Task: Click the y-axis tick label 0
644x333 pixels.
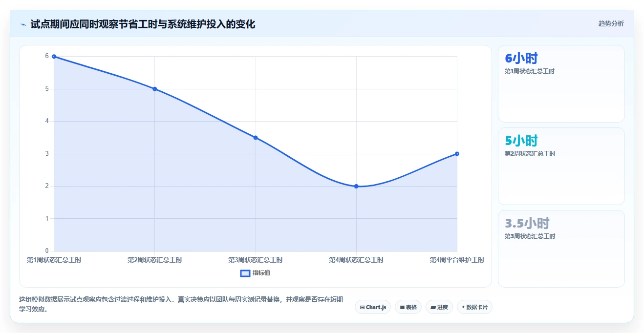Action: pyautogui.click(x=47, y=251)
